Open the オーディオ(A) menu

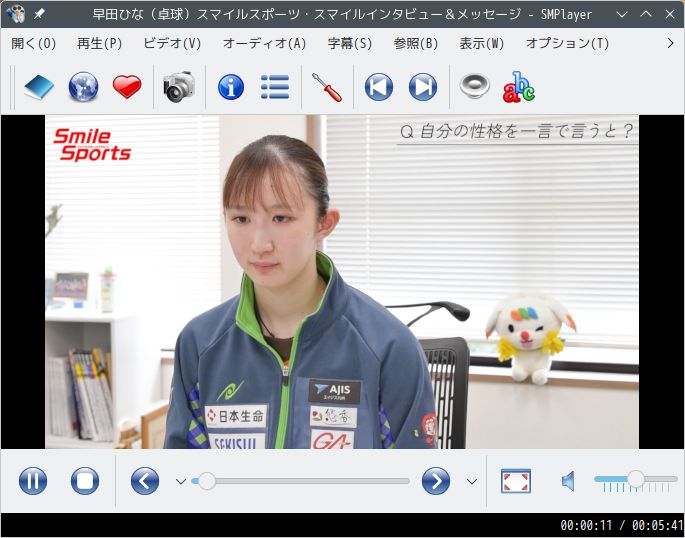click(x=264, y=43)
